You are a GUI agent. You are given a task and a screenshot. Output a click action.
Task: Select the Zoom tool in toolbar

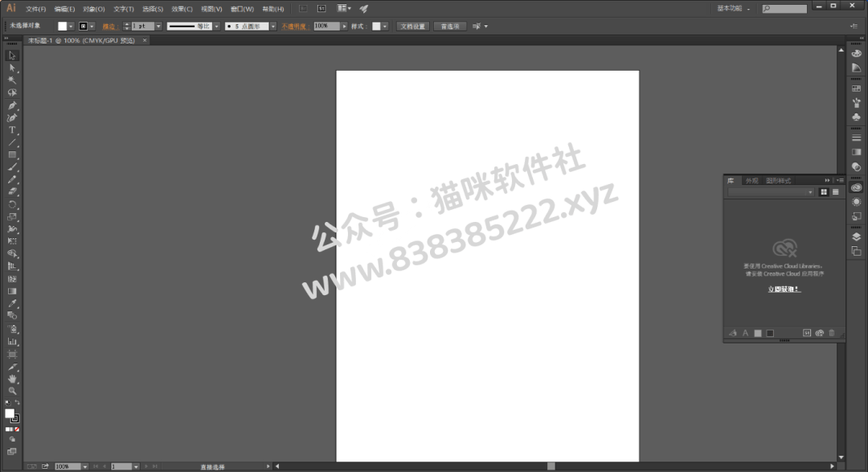point(12,391)
